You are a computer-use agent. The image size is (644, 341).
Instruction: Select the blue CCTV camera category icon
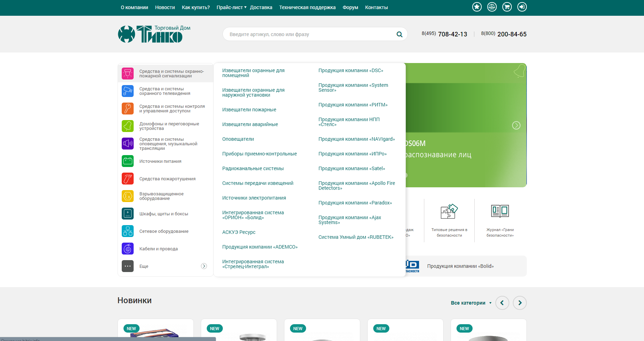click(x=128, y=91)
